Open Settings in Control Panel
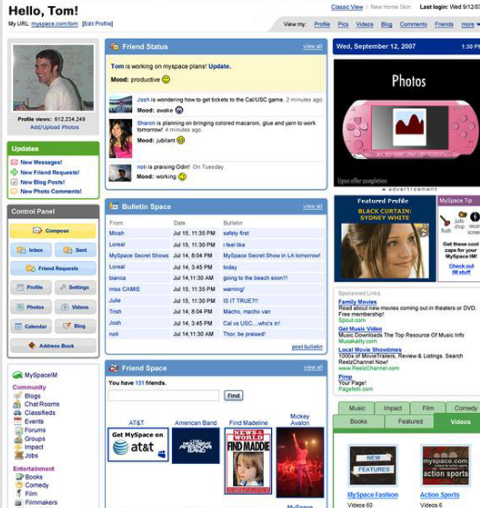 click(x=75, y=287)
